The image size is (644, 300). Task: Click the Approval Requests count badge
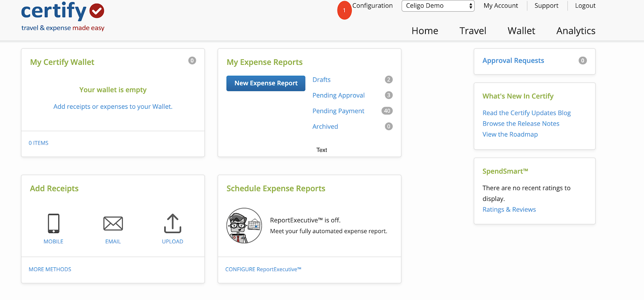click(582, 60)
